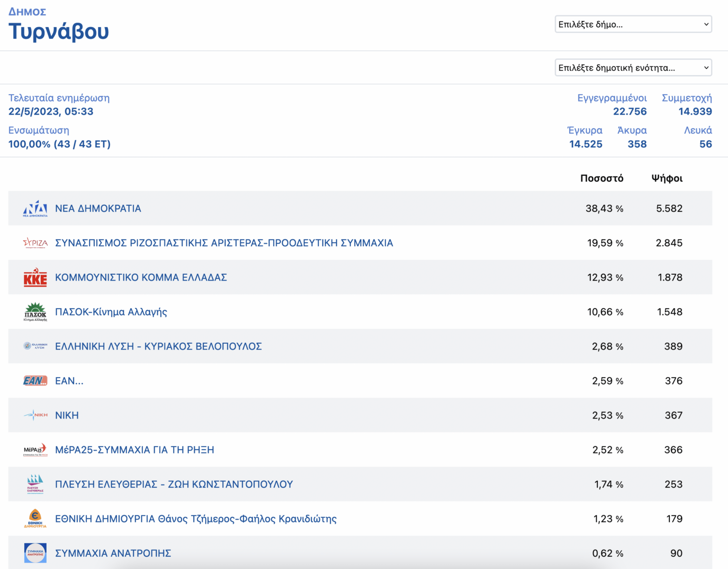
Task: Click the 100,00% (43 / 43 ΕΤ) value
Action: [59, 144]
